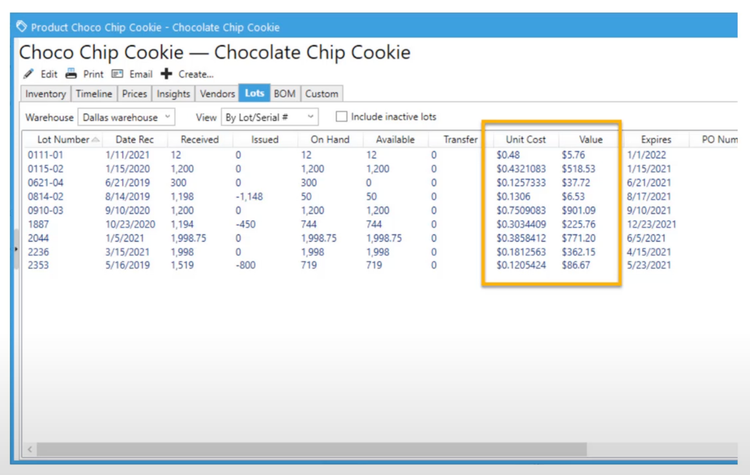Screen dimensions: 750x475
Task: Click expiry date 12/23/2021
Action: (x=651, y=224)
